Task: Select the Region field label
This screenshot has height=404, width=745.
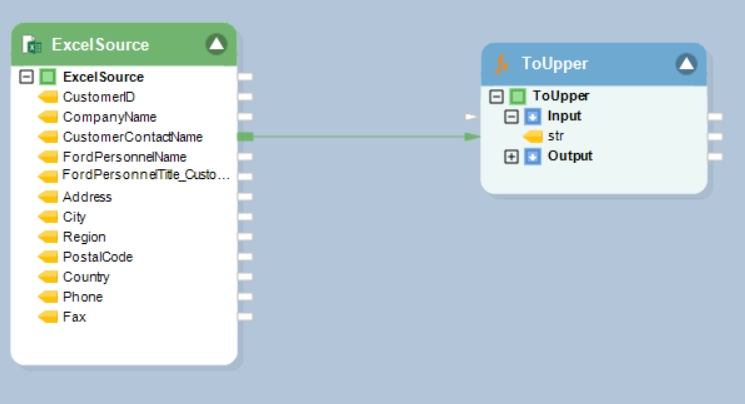Action: pos(84,237)
